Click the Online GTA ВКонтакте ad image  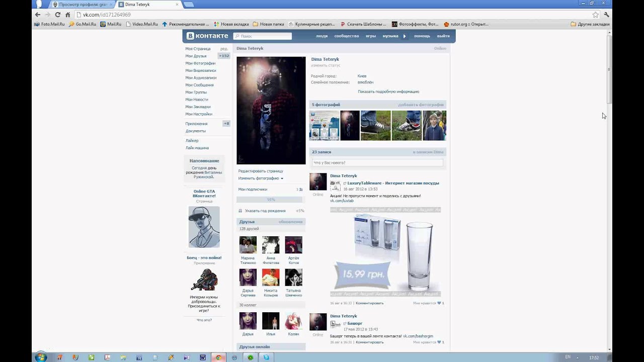204,227
